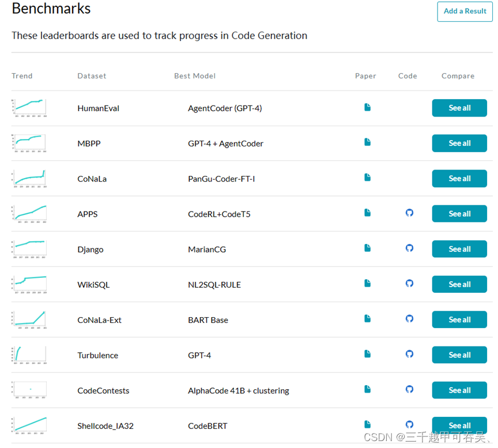Open the GPT-4 + AgentCoder model link

tap(225, 144)
